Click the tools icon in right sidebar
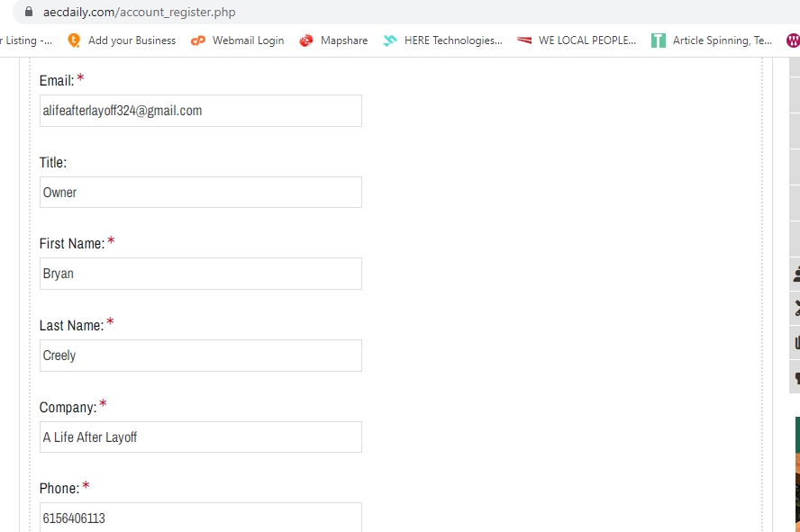This screenshot has height=532, width=800. click(x=795, y=308)
